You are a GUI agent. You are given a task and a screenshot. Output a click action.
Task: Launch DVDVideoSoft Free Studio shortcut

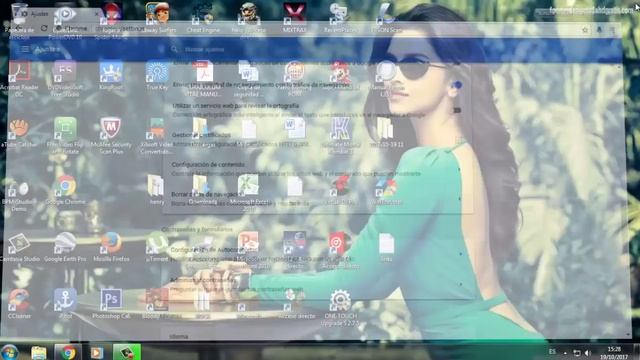tap(65, 79)
